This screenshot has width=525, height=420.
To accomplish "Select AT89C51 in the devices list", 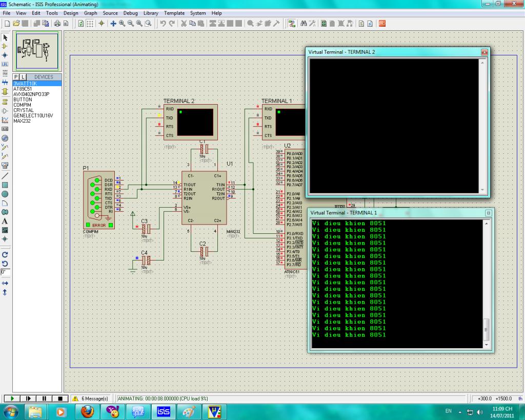I will 23,89.
